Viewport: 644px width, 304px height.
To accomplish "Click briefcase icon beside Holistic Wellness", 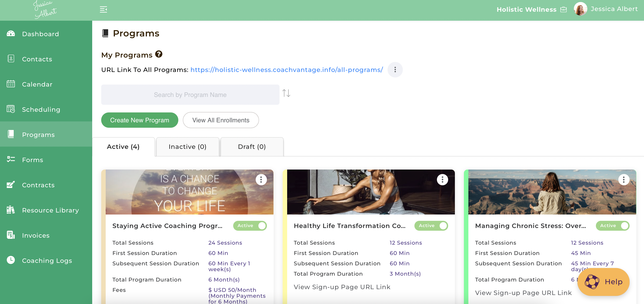I will (563, 9).
